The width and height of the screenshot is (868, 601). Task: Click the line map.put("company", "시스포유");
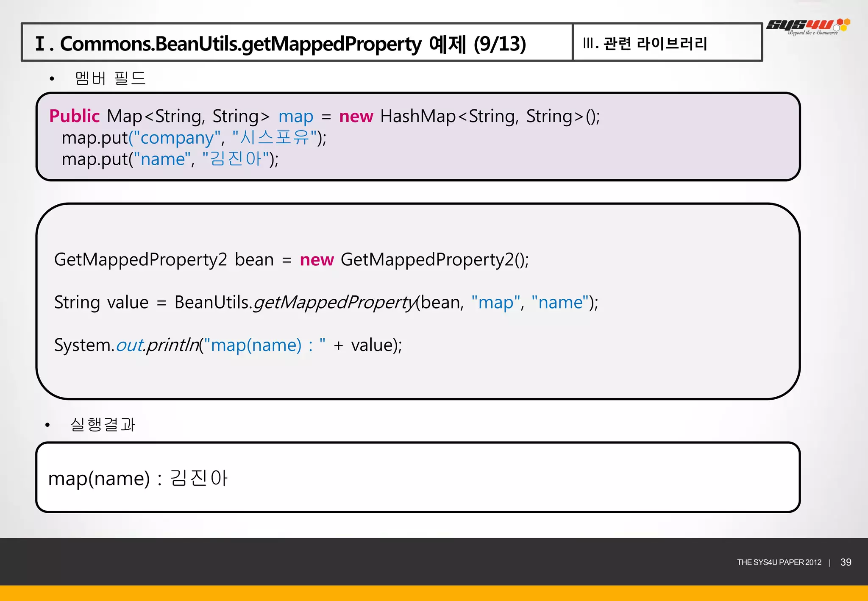click(194, 138)
